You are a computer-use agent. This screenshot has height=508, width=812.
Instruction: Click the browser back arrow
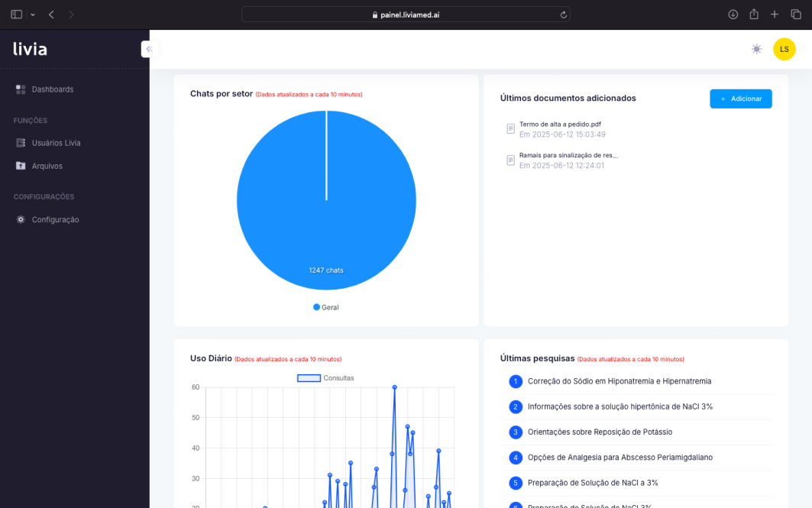click(x=51, y=15)
